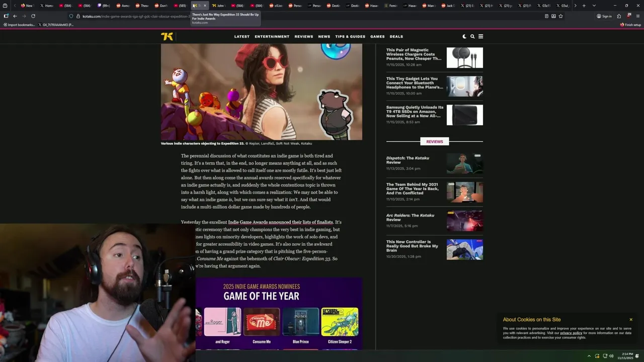Image resolution: width=644 pixels, height=362 pixels.
Task: Open Arc Raiders: The Kotaku Review
Action: pyautogui.click(x=410, y=217)
